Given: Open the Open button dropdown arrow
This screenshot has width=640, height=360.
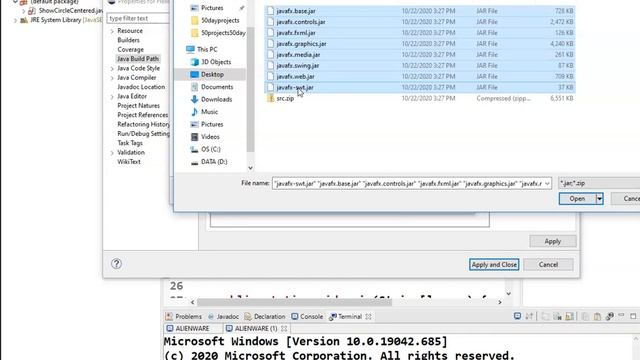Looking at the screenshot, I should tap(599, 199).
